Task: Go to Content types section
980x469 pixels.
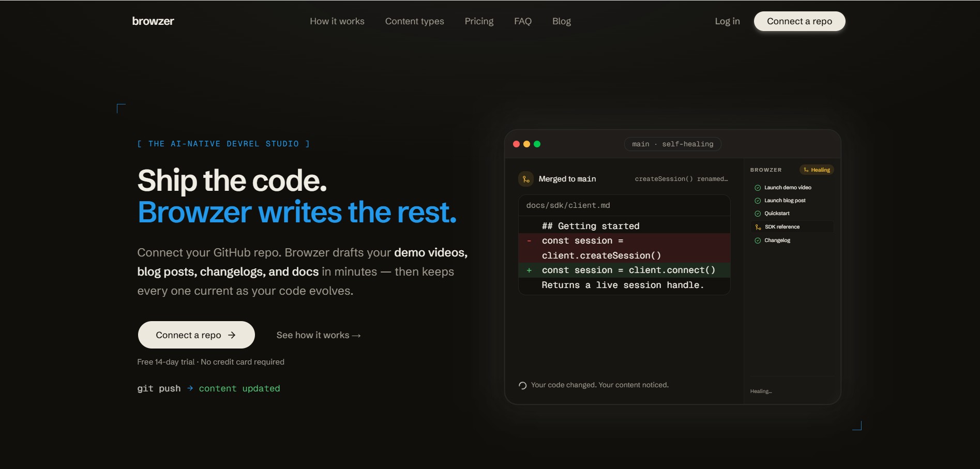Action: point(414,21)
